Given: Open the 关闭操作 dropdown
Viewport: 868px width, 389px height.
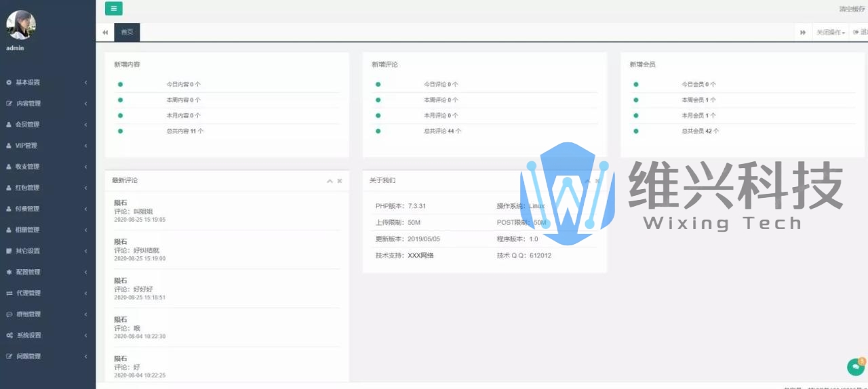Looking at the screenshot, I should [x=831, y=32].
